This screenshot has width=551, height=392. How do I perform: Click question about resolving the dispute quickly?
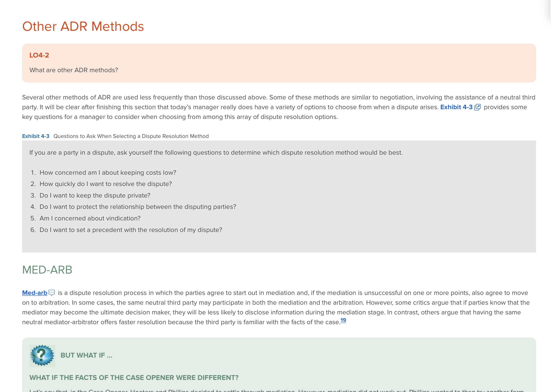click(106, 184)
